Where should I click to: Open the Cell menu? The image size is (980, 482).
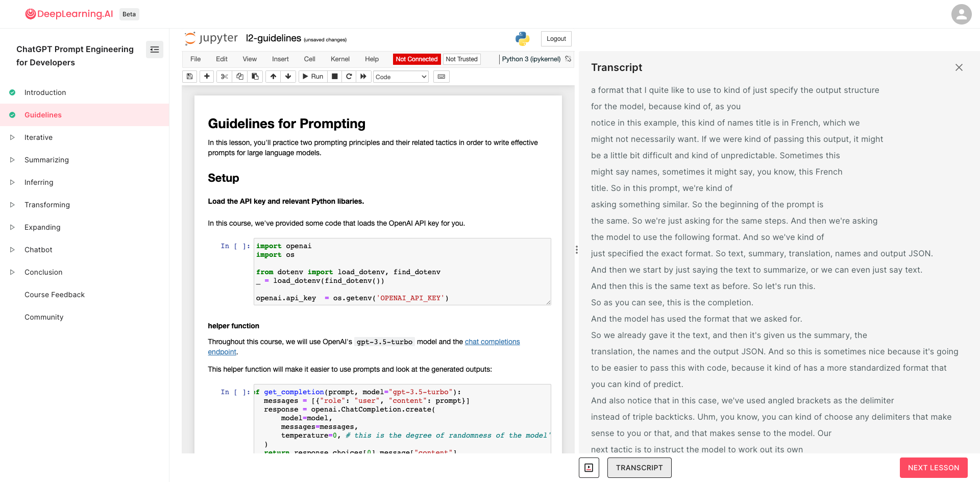pyautogui.click(x=310, y=59)
